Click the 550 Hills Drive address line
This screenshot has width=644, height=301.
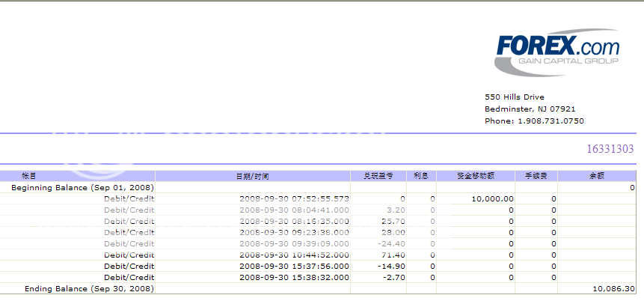(x=515, y=97)
